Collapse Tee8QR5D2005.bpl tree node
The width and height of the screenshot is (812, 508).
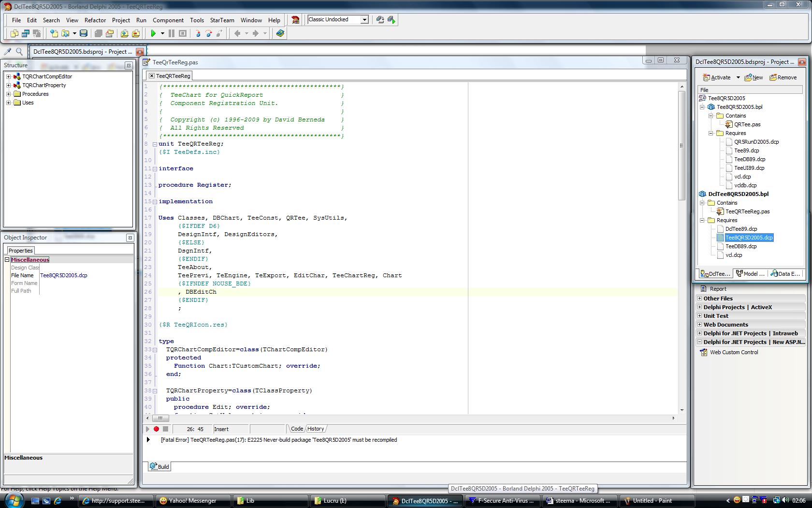702,107
